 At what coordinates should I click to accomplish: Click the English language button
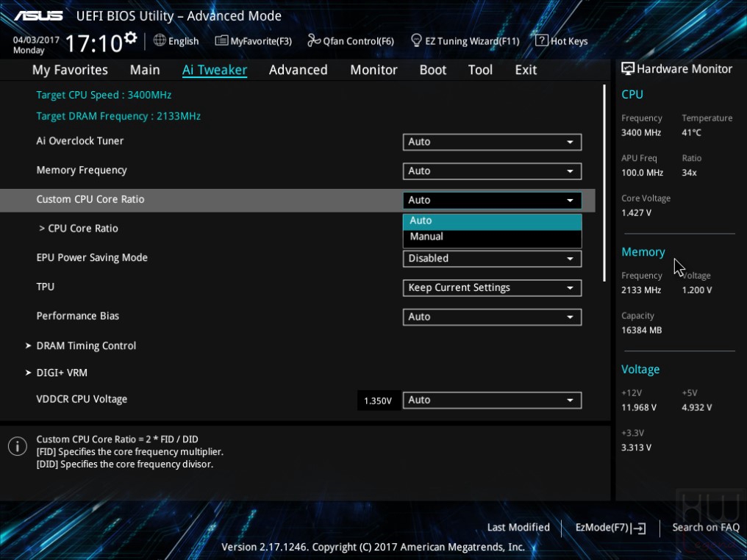click(x=176, y=41)
